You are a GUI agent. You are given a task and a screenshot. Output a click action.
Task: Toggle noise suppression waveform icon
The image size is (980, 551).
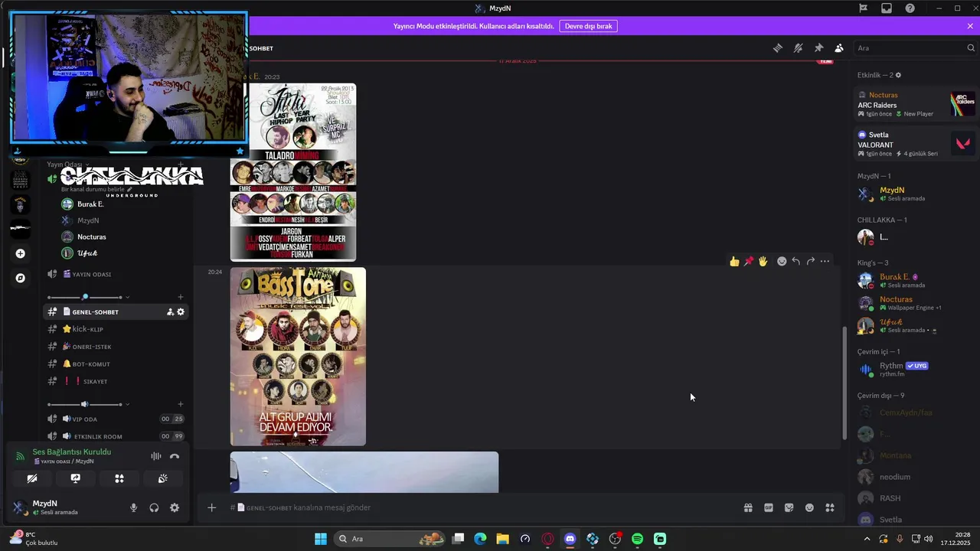point(156,456)
